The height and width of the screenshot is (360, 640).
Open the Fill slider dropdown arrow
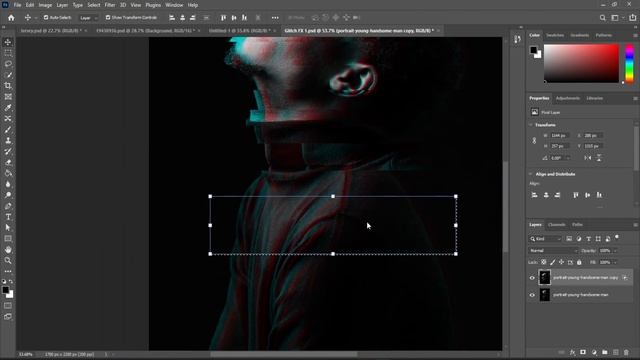coord(615,262)
